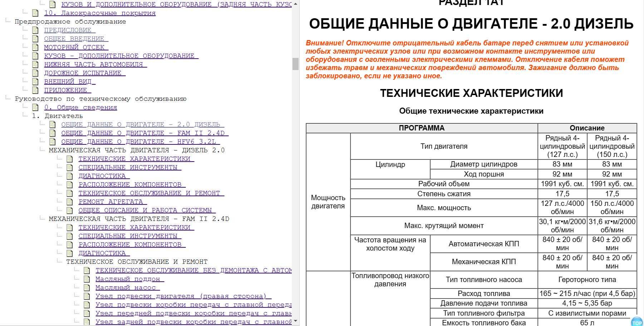
Task: Click page icon beside ОБЩЕЕ ОПИСАНИЕ И РАБОТА СИСТЕМЫ
Action: (69, 210)
